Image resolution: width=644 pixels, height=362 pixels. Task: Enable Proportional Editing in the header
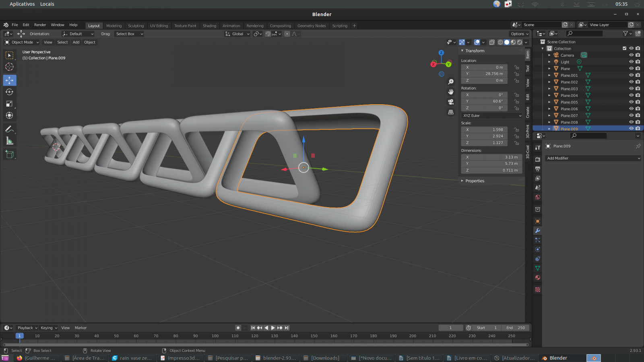[287, 34]
